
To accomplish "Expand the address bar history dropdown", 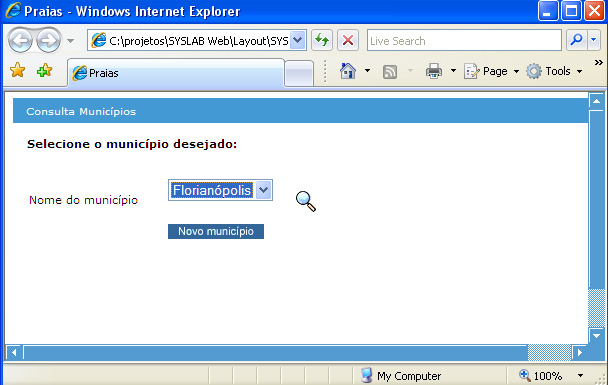I will click(x=297, y=40).
